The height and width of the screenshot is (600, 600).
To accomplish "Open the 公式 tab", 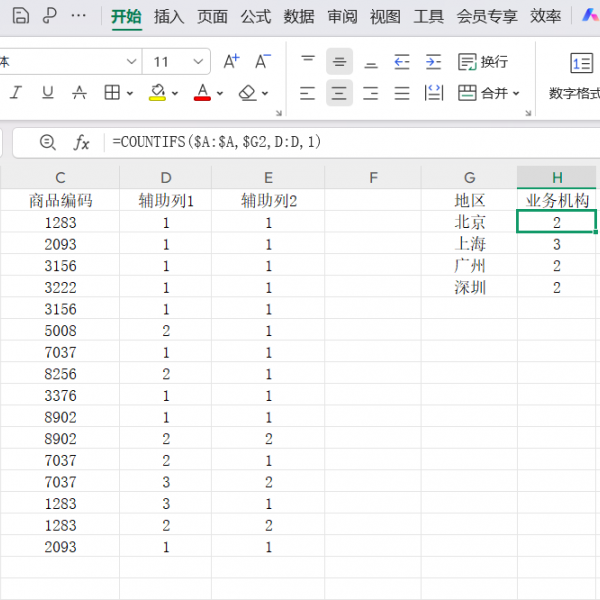I will (x=255, y=16).
